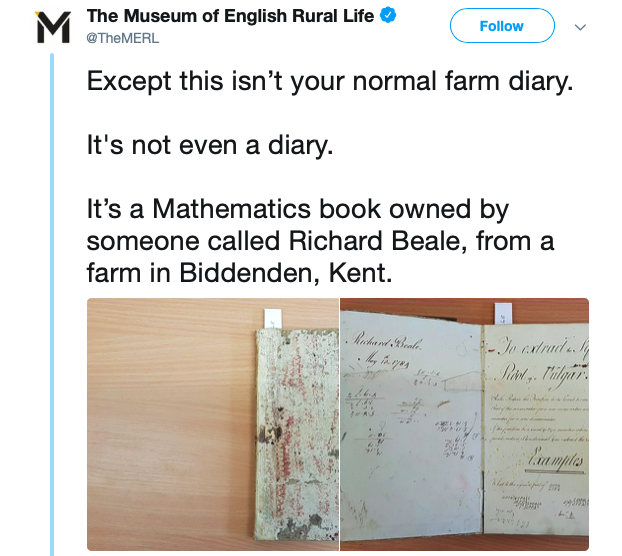Click the text "Except this isn't your normal farm diary."
The width and height of the screenshot is (622, 556).
coord(330,80)
